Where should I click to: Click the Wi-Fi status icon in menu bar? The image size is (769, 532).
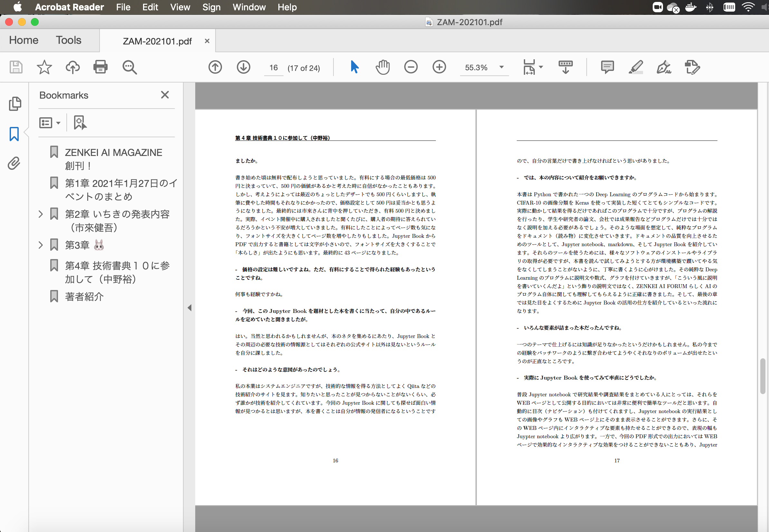(748, 7)
